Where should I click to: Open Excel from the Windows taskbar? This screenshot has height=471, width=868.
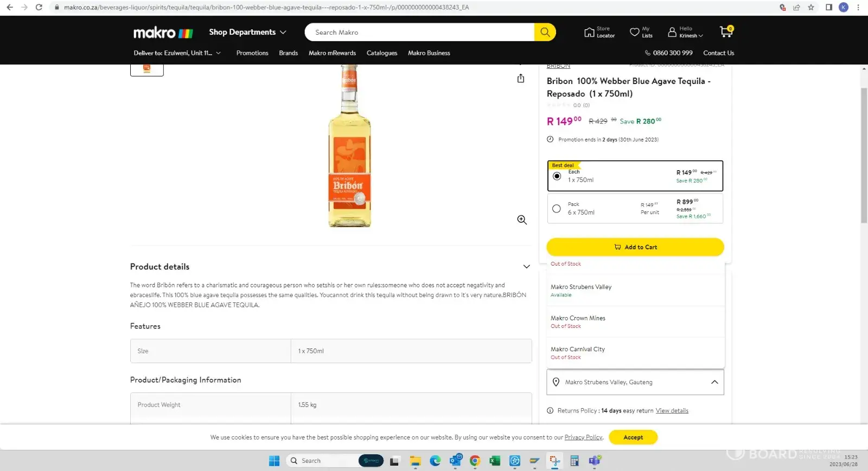coord(494,461)
